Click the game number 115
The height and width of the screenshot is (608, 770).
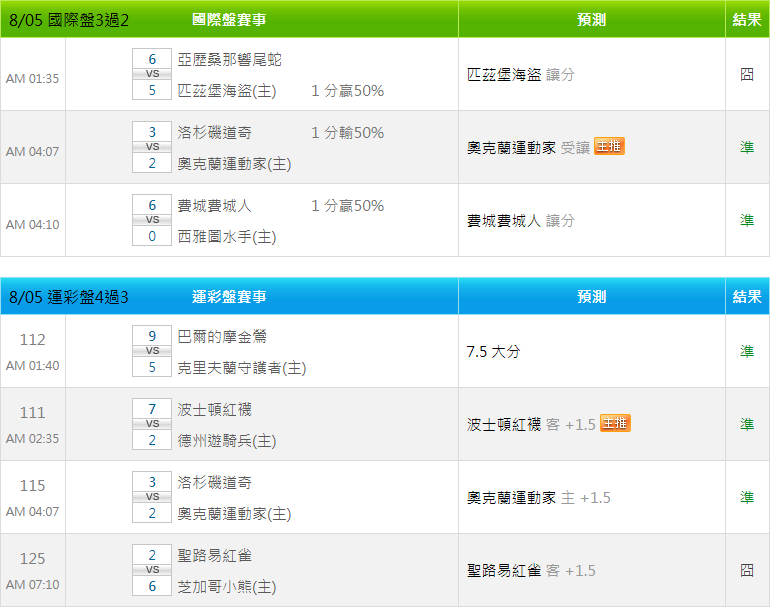tap(32, 486)
